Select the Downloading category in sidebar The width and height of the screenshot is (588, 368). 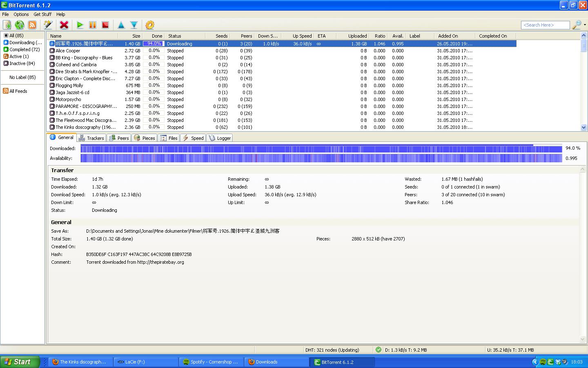[23, 43]
